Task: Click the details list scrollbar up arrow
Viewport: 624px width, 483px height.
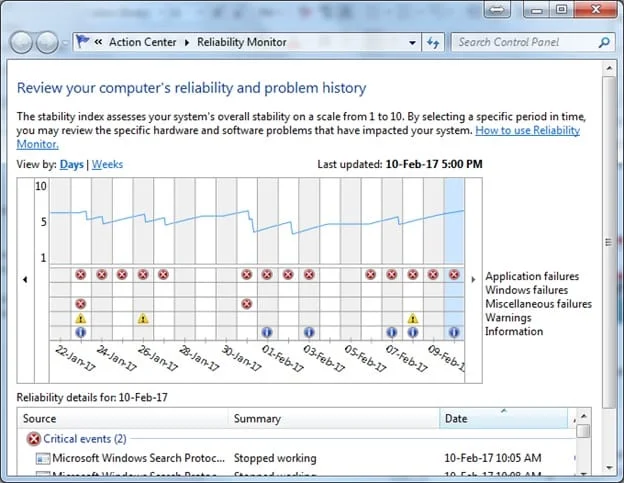Action: pyautogui.click(x=583, y=416)
